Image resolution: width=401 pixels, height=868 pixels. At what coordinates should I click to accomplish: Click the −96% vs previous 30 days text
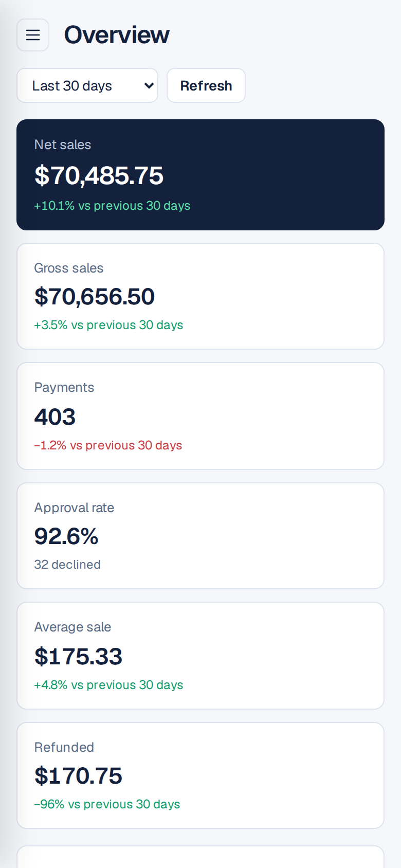[107, 804]
